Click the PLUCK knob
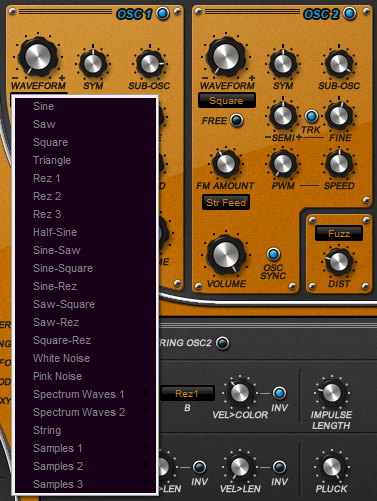The width and height of the screenshot is (377, 501). 332,467
